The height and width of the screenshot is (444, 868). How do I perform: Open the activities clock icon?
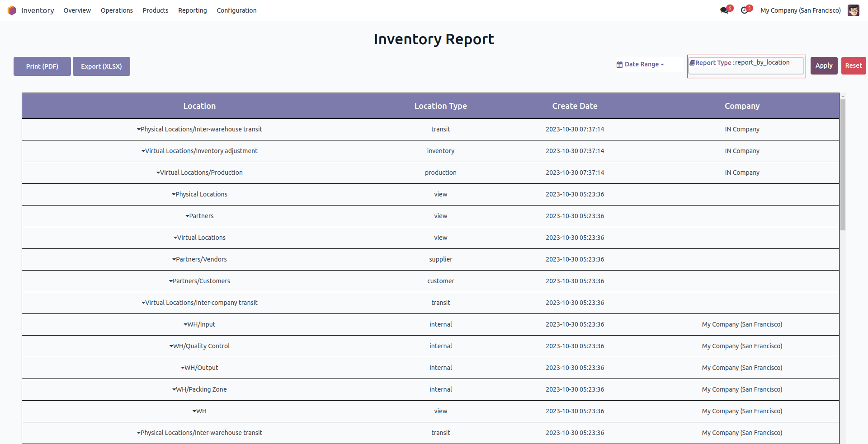click(744, 10)
